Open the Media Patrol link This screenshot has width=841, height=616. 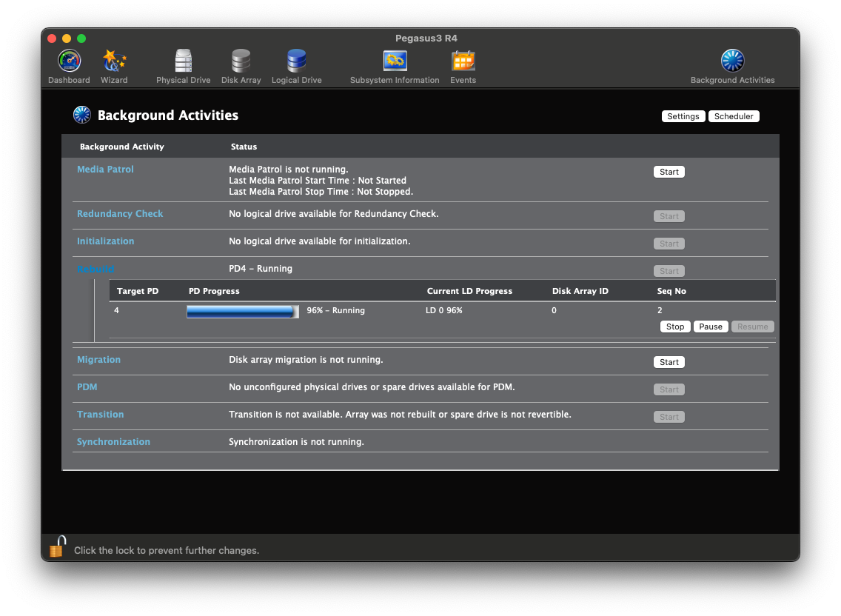coord(105,169)
